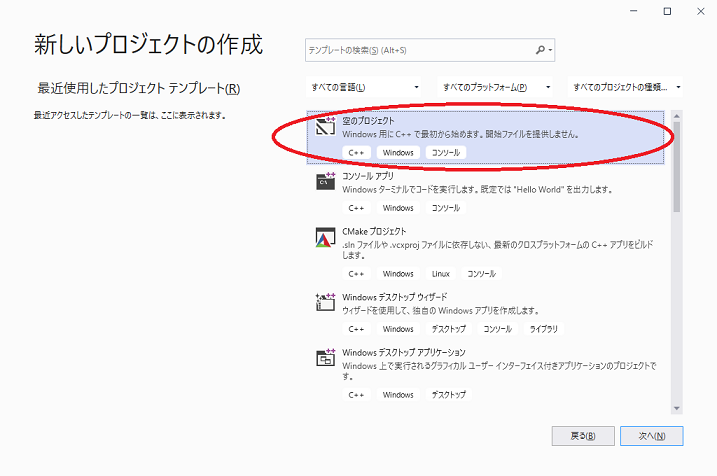Click the template list scrollbar thumb
717x476 pixels.
(x=677, y=167)
